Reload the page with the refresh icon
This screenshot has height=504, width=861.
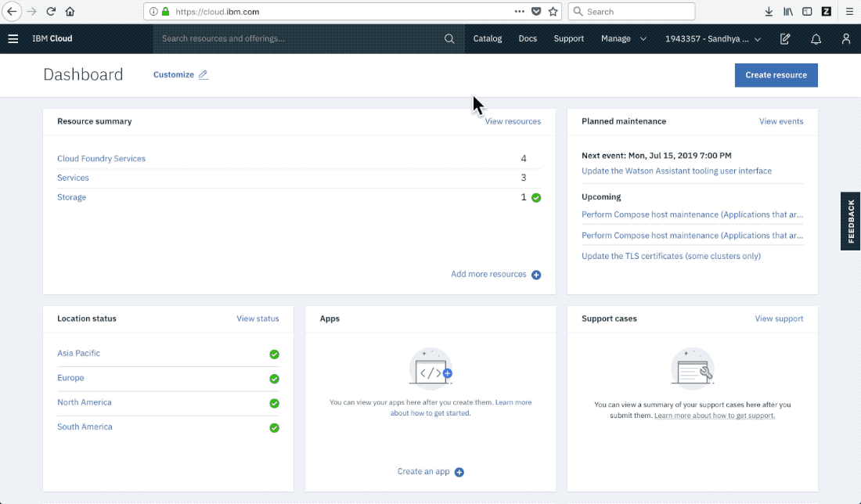[x=51, y=12]
